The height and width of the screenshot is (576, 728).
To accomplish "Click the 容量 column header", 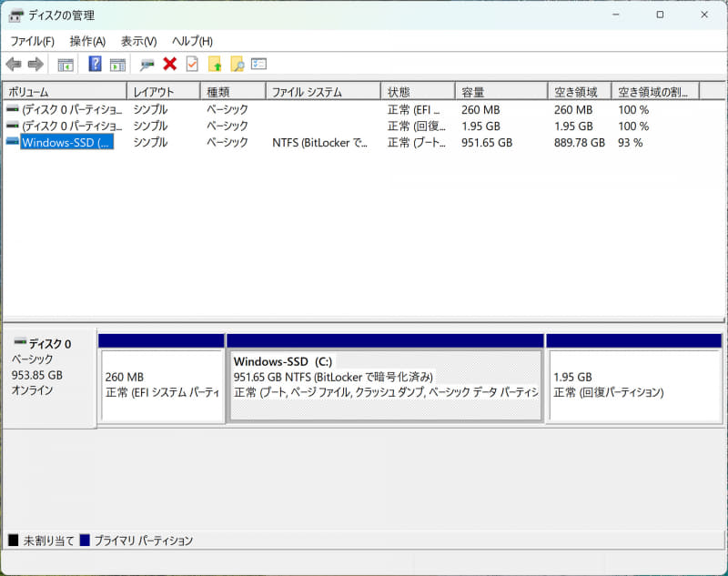I will (500, 90).
